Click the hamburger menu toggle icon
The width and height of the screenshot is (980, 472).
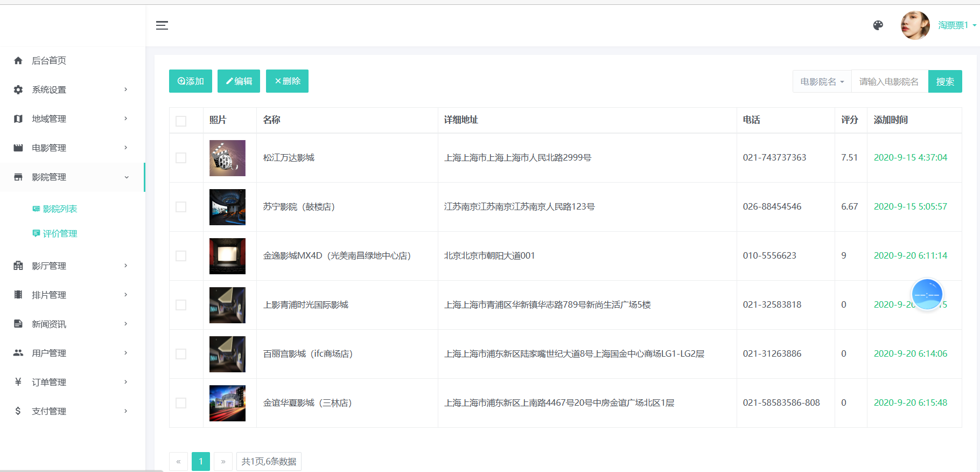click(x=162, y=25)
